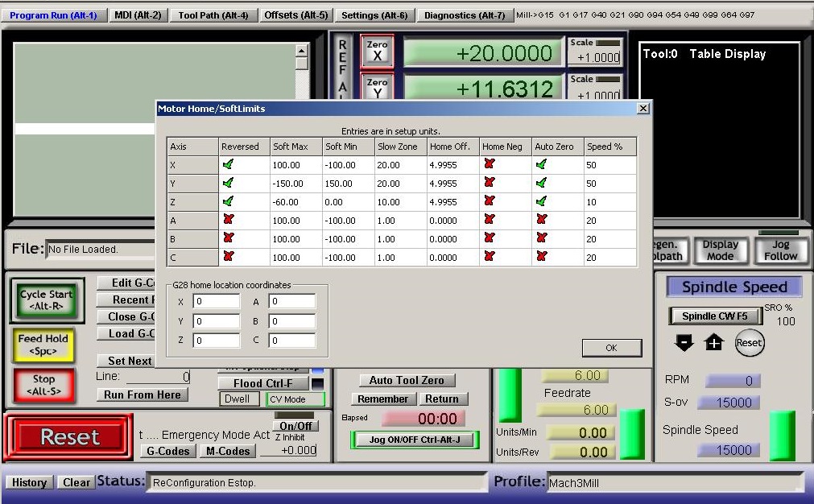Toggle Display Mode button
The image size is (814, 504).
(x=720, y=250)
